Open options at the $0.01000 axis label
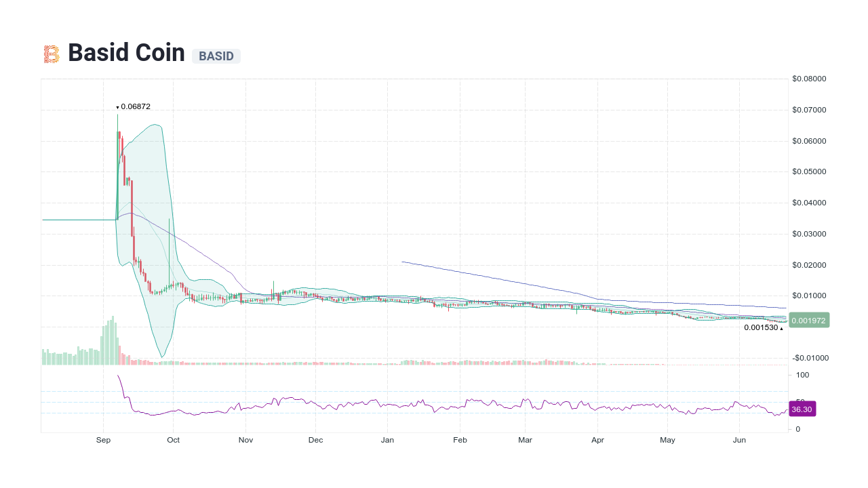 808,296
